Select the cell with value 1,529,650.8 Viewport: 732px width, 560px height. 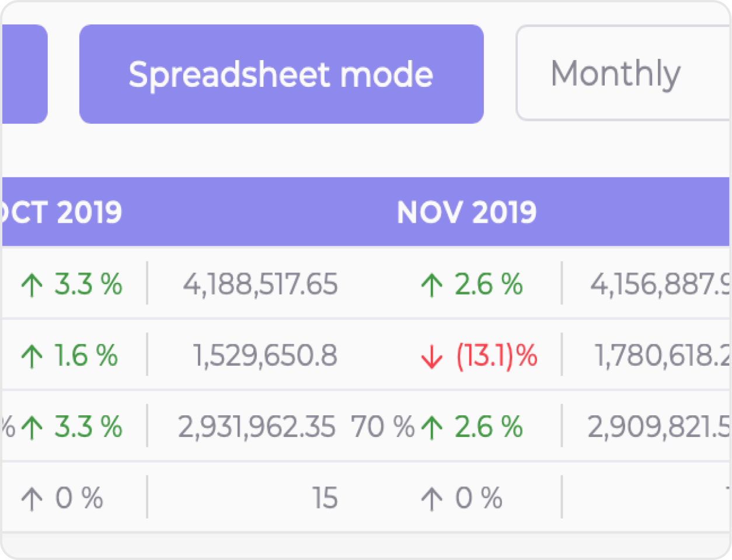pyautogui.click(x=265, y=356)
